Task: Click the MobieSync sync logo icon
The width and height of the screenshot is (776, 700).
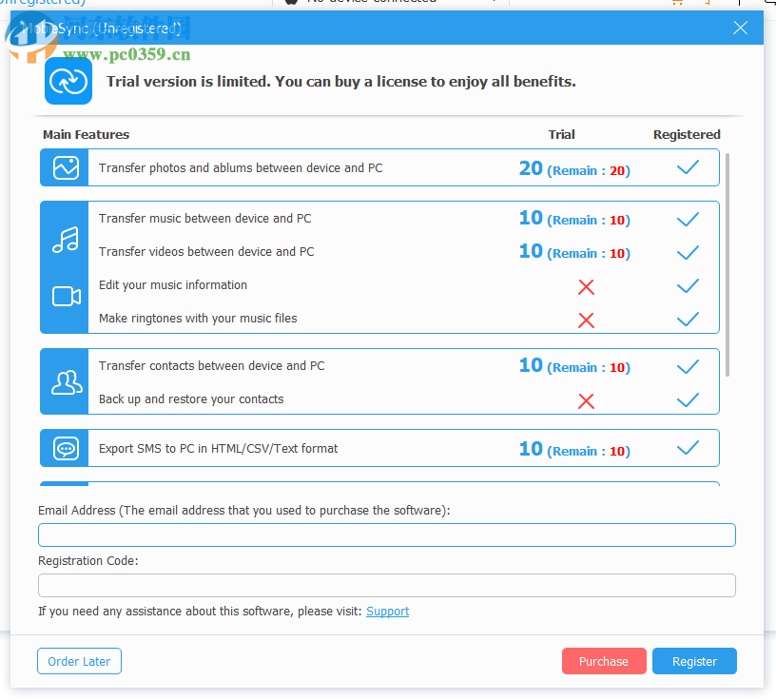Action: 68,81
